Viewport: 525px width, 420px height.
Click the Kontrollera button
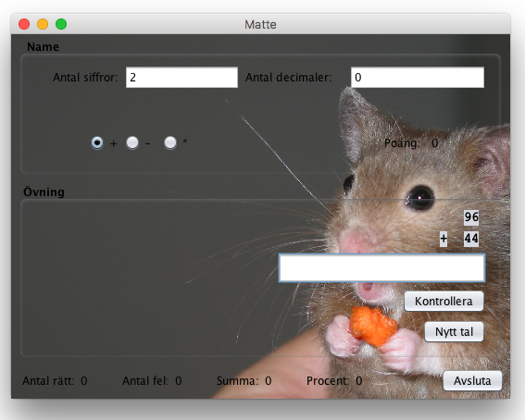[444, 302]
